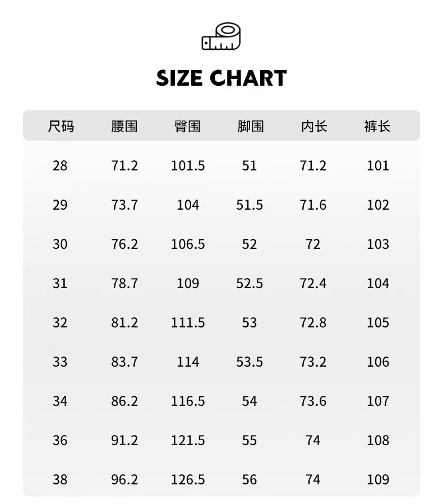Click waist value 73.7
The image size is (443, 504).
tap(124, 205)
